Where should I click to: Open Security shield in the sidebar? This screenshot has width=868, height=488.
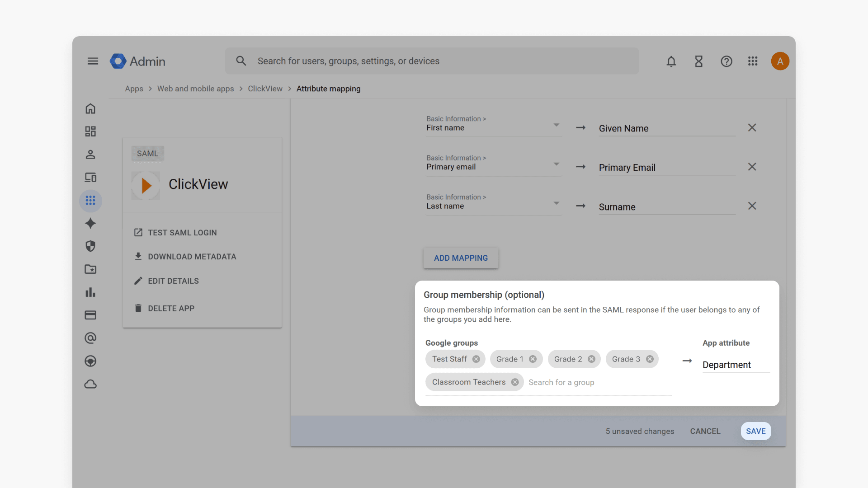pos(90,246)
